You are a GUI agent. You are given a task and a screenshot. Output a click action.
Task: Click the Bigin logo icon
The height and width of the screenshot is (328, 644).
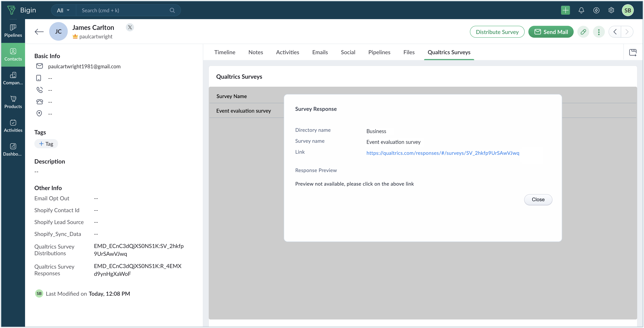coord(11,10)
